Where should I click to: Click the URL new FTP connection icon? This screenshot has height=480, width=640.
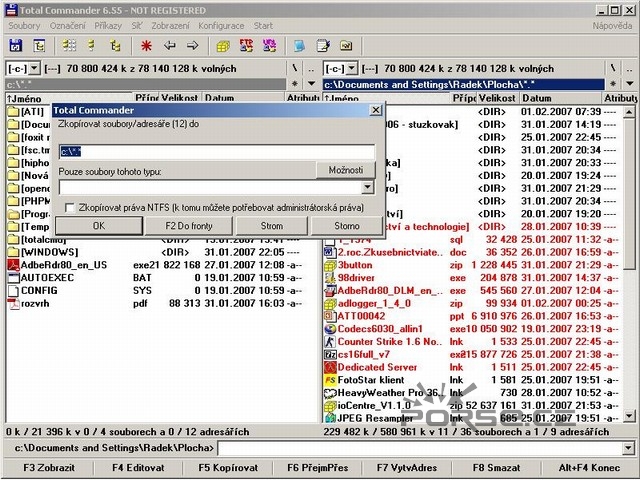269,45
